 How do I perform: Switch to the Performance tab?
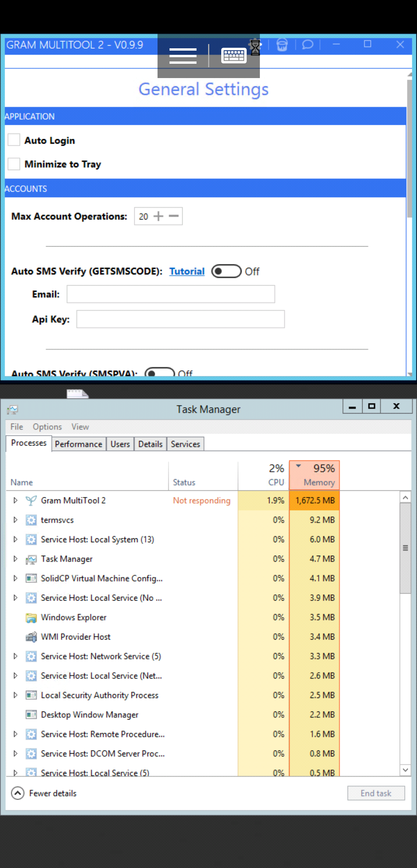point(78,444)
